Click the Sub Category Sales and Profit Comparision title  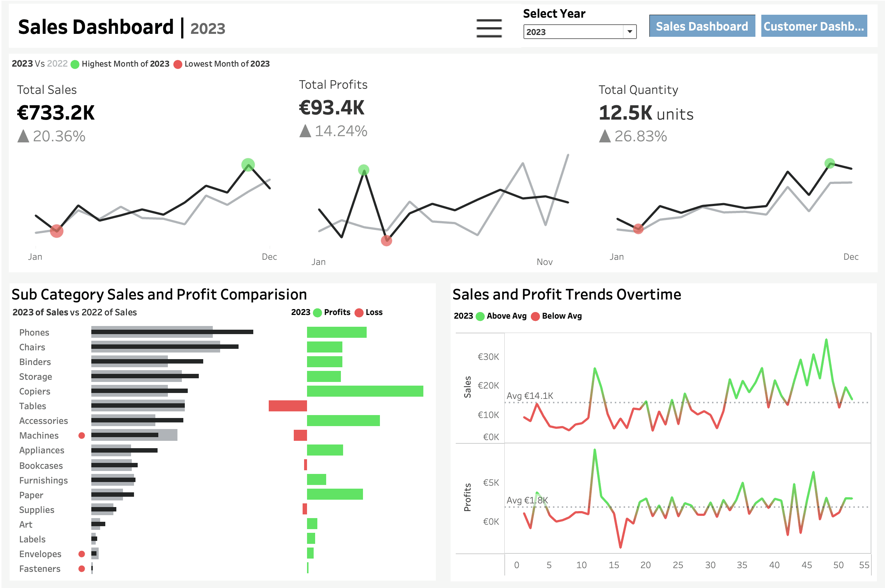159,295
